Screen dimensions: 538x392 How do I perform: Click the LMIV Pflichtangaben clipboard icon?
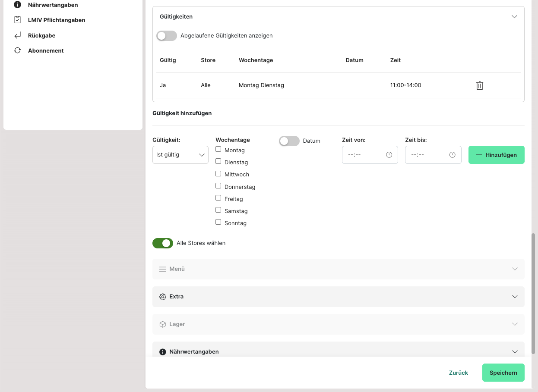(x=17, y=20)
